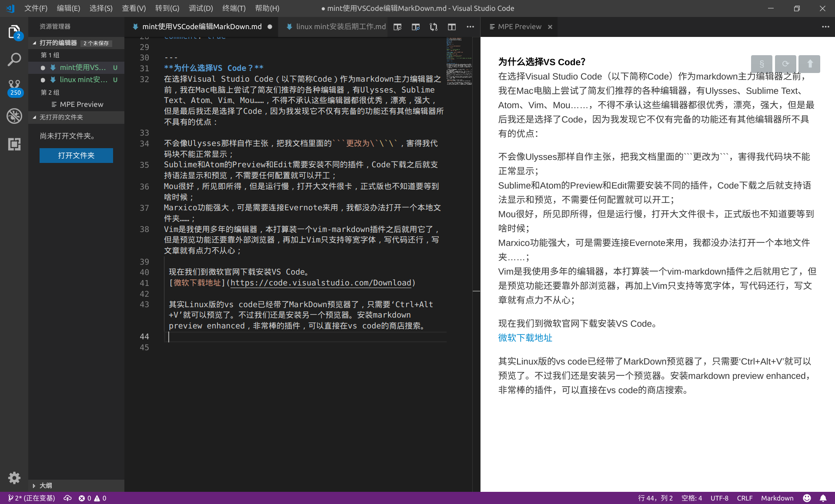Split the editor using the split icon
Screen dimensions: 835x504
pyautogui.click(x=451, y=27)
